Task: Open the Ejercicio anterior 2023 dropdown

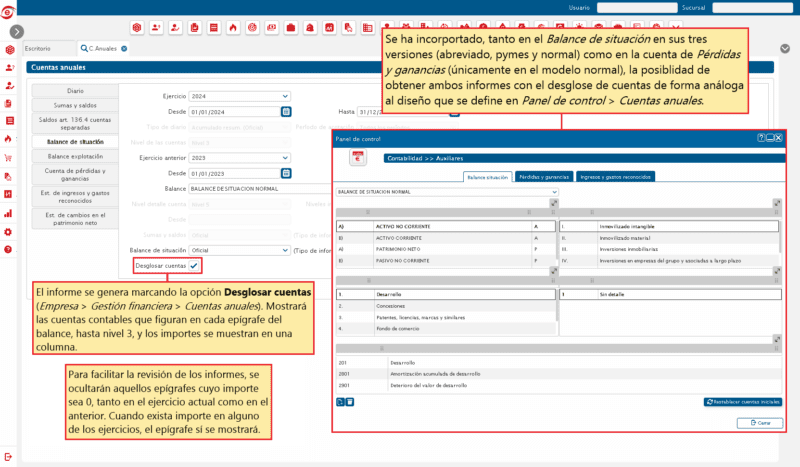Action: 239,158
